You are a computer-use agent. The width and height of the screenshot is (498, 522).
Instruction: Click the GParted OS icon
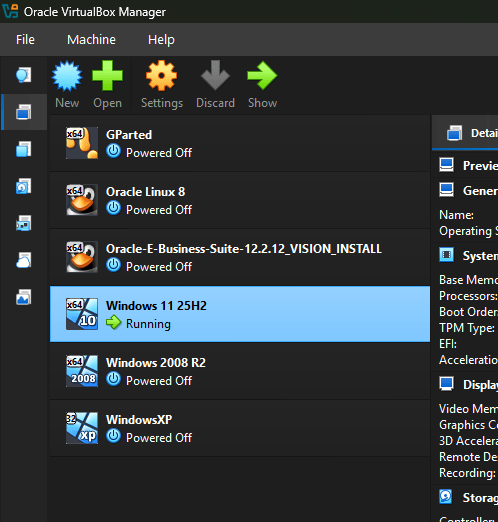point(82,143)
